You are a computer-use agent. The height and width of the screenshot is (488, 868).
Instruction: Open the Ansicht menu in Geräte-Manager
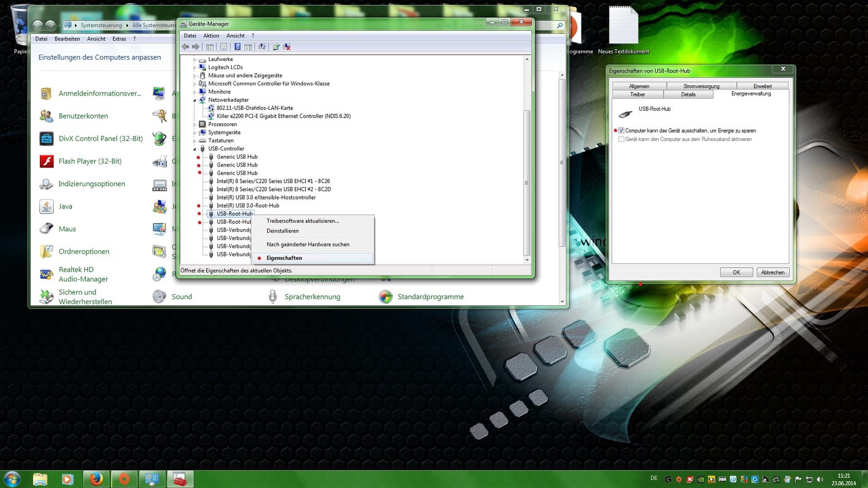tap(235, 36)
